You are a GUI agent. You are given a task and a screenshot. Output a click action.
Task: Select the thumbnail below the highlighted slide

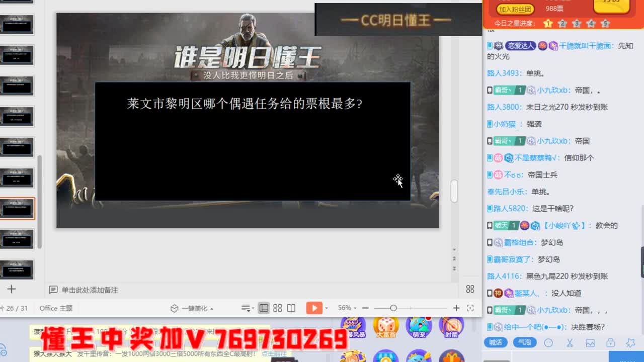coord(17,239)
